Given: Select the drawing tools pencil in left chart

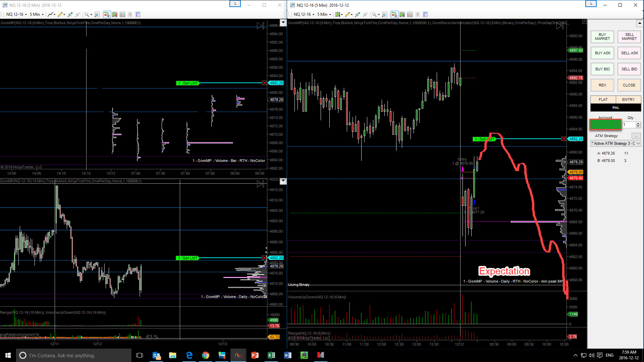Looking at the screenshot, I should (60, 14).
